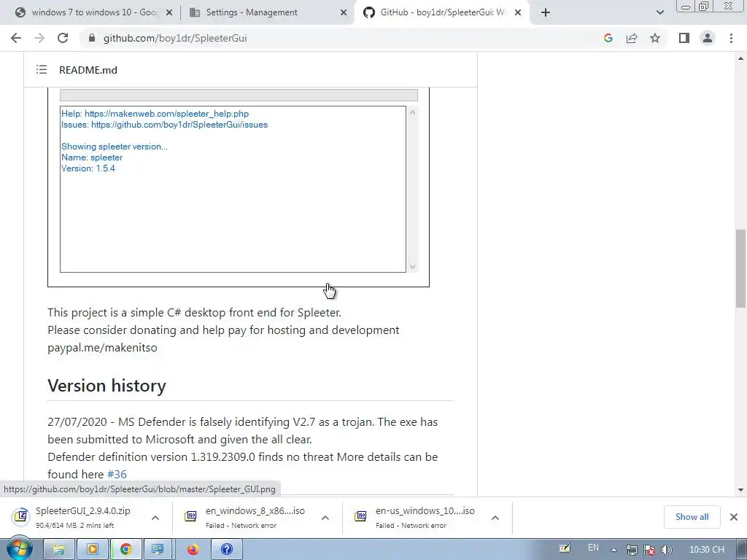
Task: Close the Settings - Management tab
Action: click(344, 12)
